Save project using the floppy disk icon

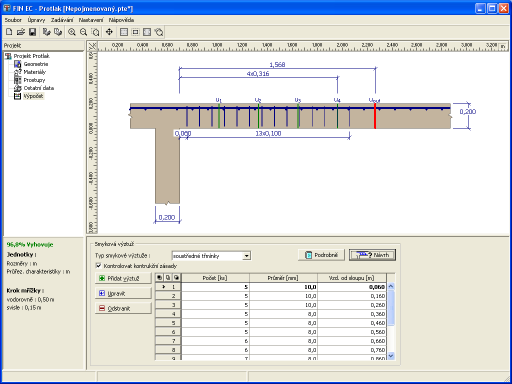32,32
